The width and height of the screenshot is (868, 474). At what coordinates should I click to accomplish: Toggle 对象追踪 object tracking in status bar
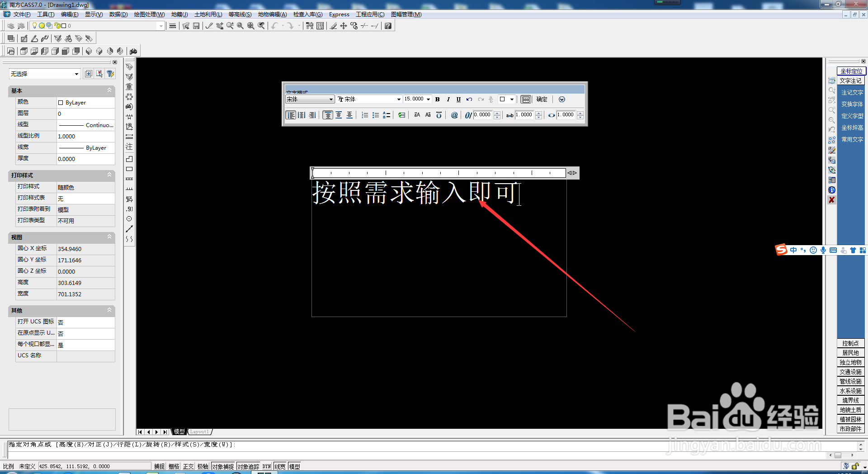[x=248, y=466]
